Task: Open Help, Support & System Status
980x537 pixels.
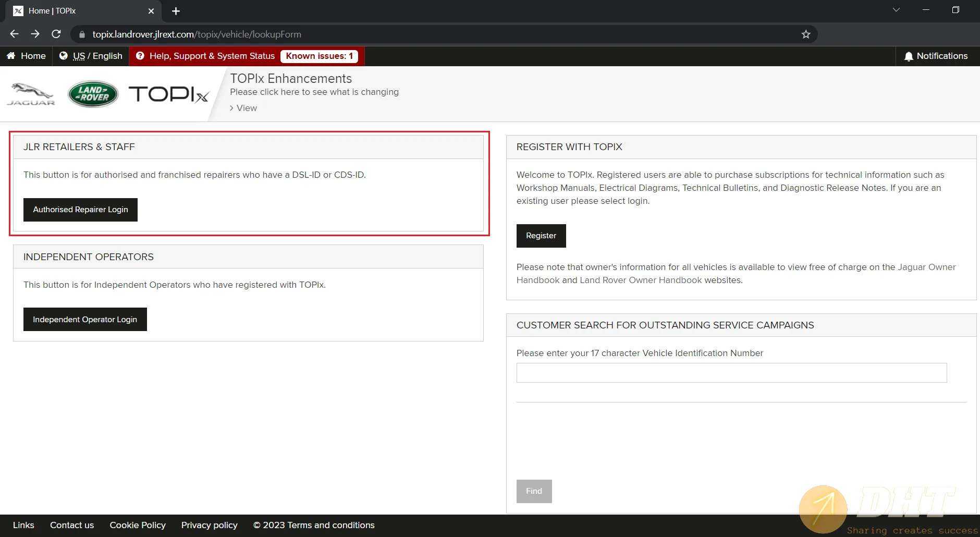Action: 205,56
